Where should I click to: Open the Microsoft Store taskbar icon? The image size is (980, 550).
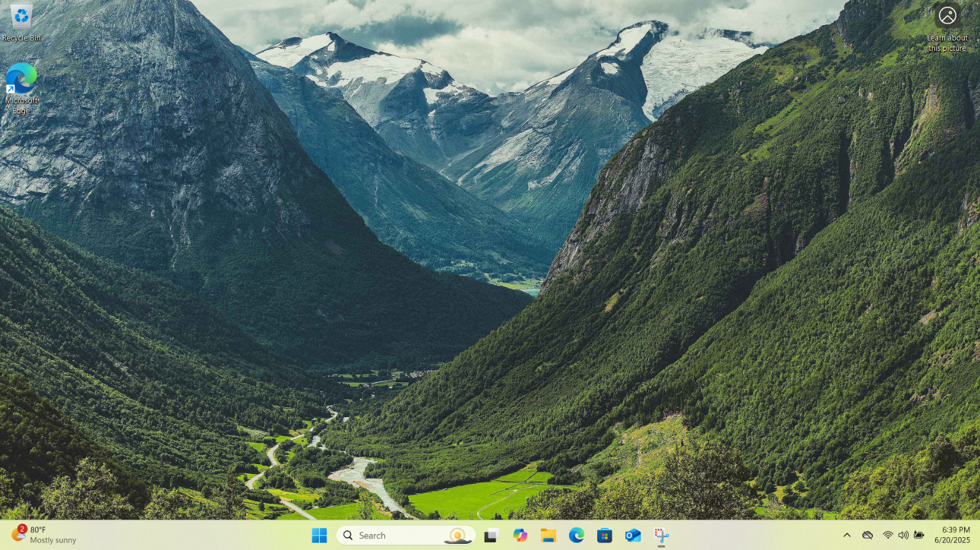pyautogui.click(x=605, y=535)
